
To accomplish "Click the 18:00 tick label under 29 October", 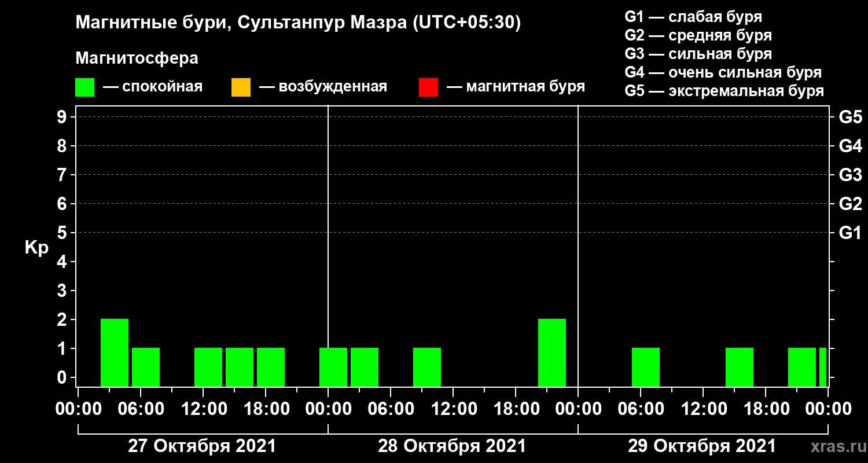I will [x=767, y=409].
